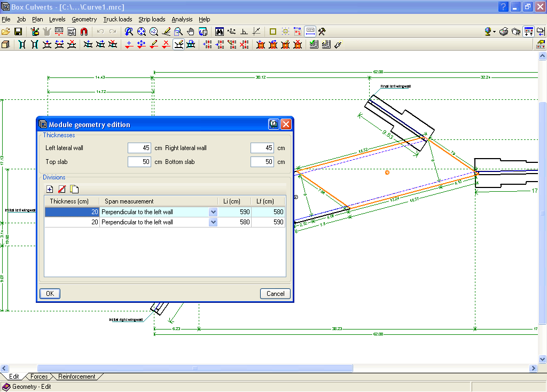
Task: Click the Save disk icon in toolbar
Action: point(18,32)
